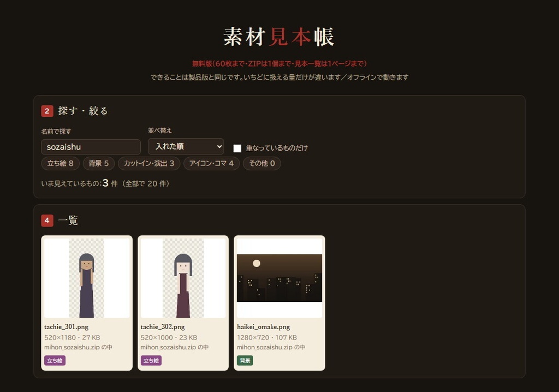Filter by 立ち絵 8 category chip
Screen dimensions: 559x392
coord(60,163)
